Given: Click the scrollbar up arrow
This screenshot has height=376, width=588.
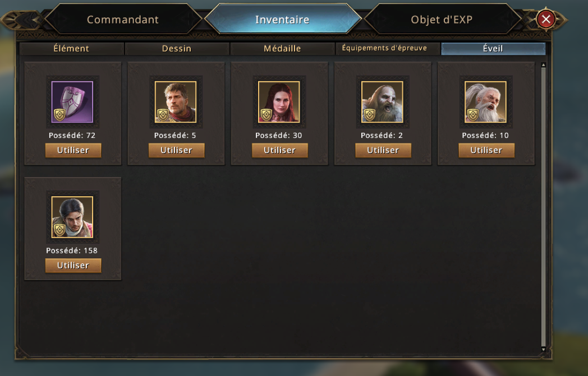Looking at the screenshot, I should [x=543, y=65].
